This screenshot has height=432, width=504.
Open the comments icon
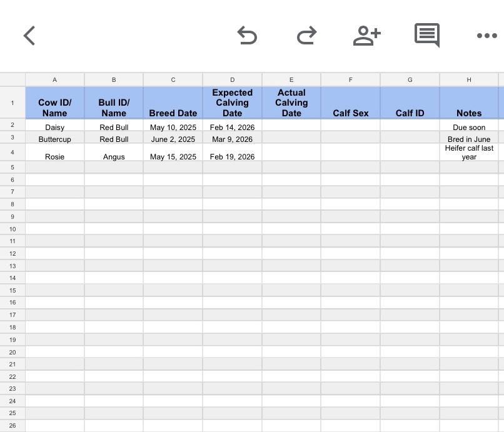(x=426, y=36)
